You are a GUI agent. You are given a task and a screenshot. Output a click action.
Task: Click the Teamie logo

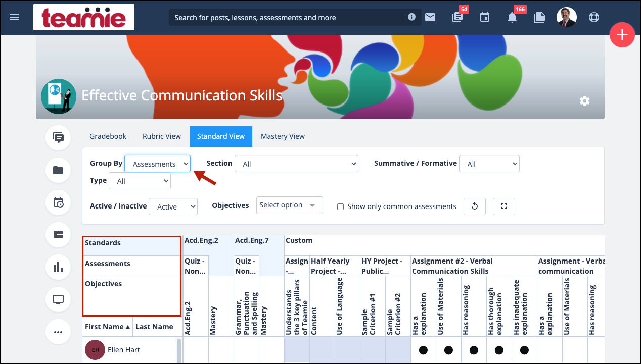pyautogui.click(x=84, y=17)
